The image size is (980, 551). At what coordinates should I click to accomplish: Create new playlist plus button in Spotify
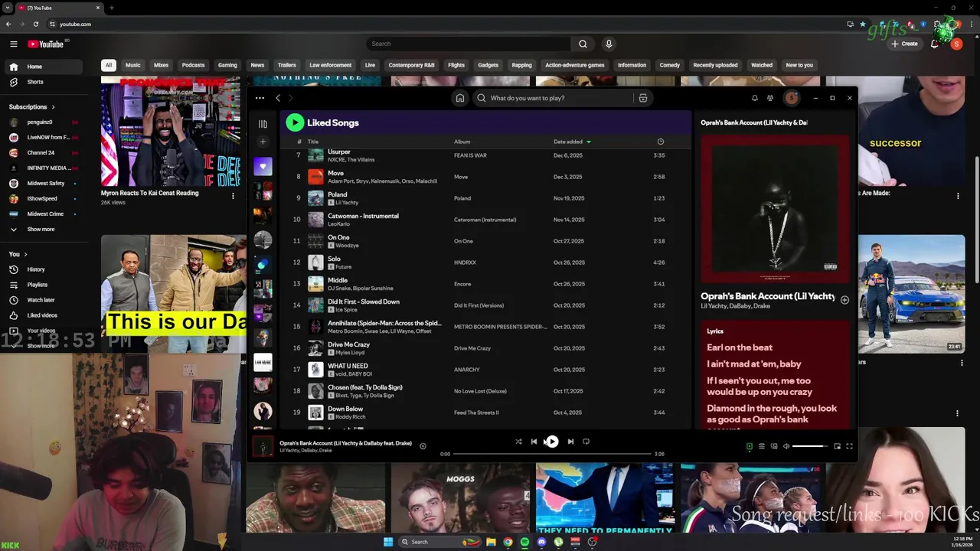pos(263,142)
